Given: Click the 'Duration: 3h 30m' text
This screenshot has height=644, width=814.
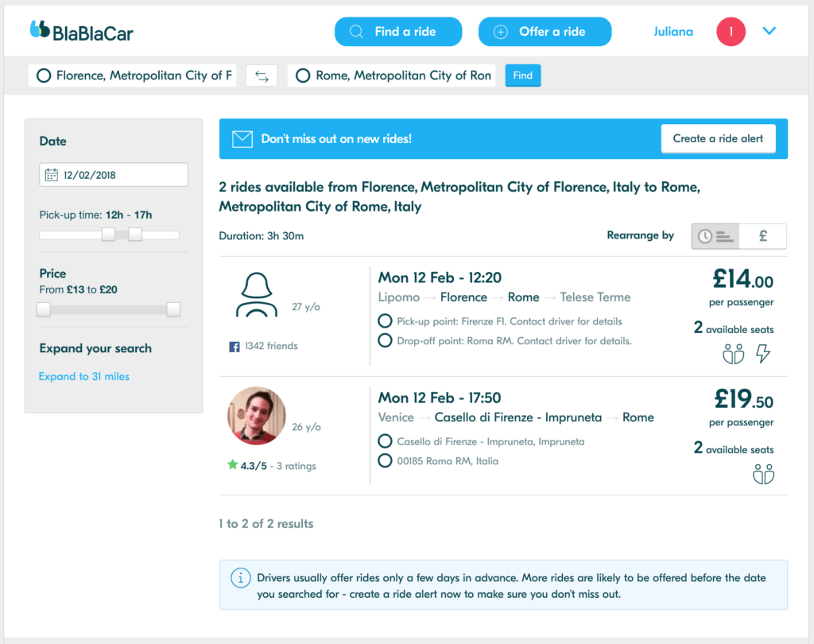Looking at the screenshot, I should pyautogui.click(x=261, y=236).
